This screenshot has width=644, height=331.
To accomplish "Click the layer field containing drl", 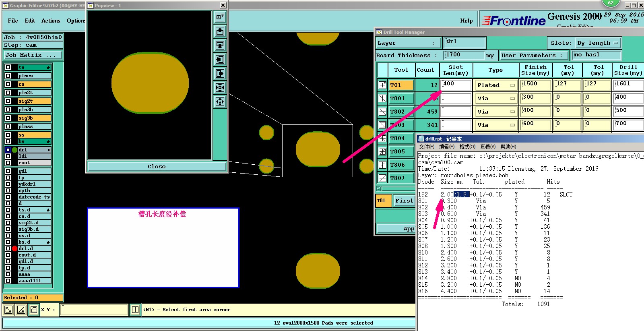I will [x=465, y=42].
